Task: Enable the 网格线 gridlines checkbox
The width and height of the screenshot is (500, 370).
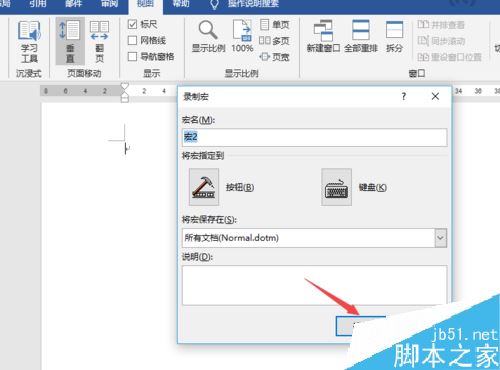Action: (x=132, y=40)
